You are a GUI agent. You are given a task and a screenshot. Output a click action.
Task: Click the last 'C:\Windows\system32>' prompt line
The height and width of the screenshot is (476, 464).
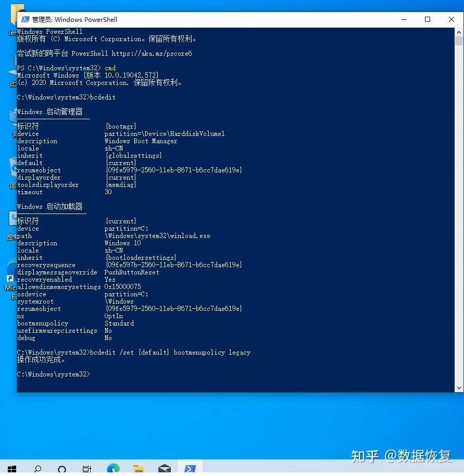tap(54, 374)
